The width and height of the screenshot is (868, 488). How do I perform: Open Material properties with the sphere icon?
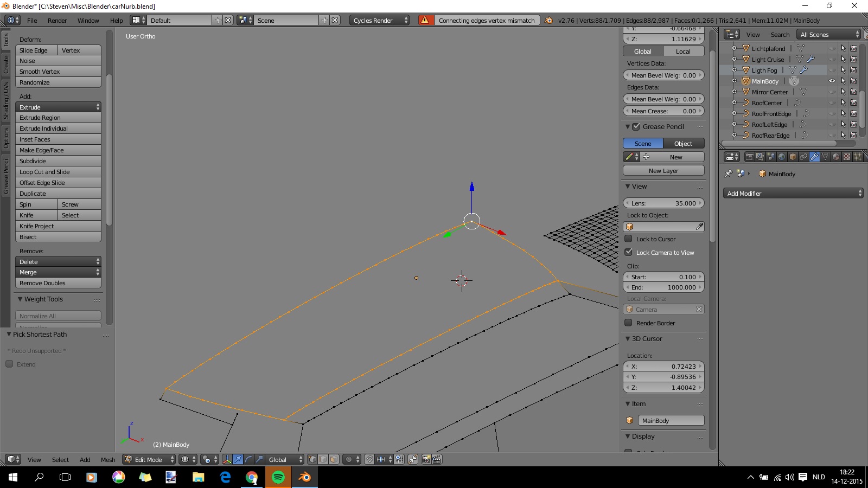836,157
